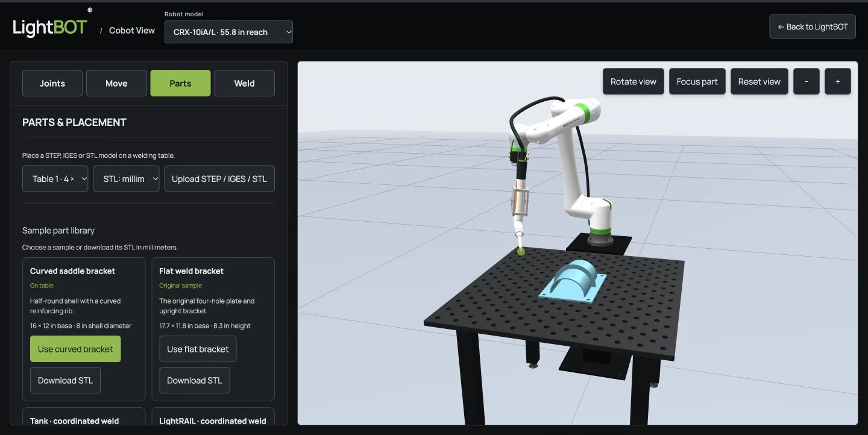Screen dimensions: 868x435
Task: Click the 16 × 12 in base dimensions text
Action: click(81, 326)
